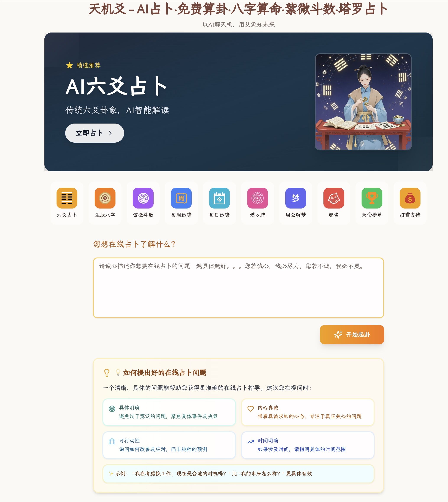Open the 每日运势 calendar icon
This screenshot has height=502, width=448.
219,198
